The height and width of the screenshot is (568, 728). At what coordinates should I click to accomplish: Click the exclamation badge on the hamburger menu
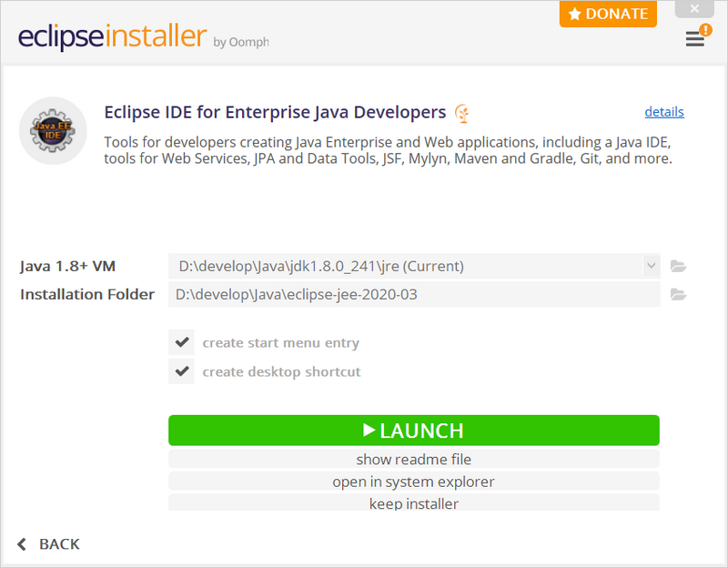coord(708,30)
